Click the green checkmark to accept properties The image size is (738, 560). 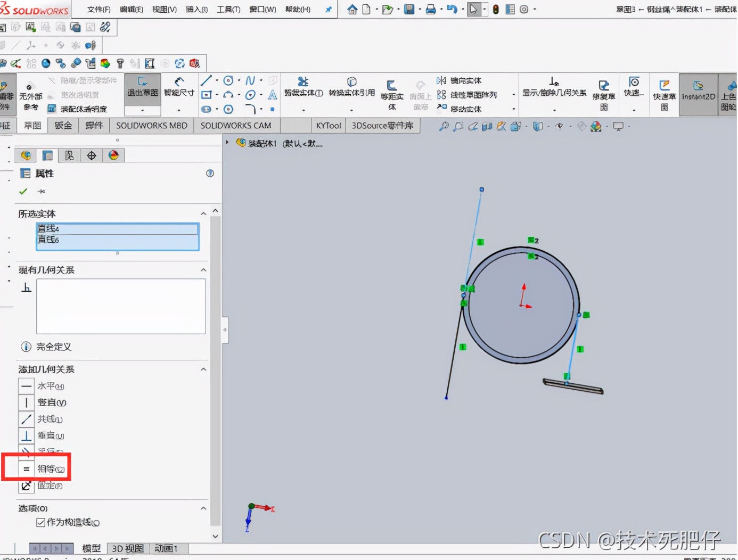tap(23, 191)
